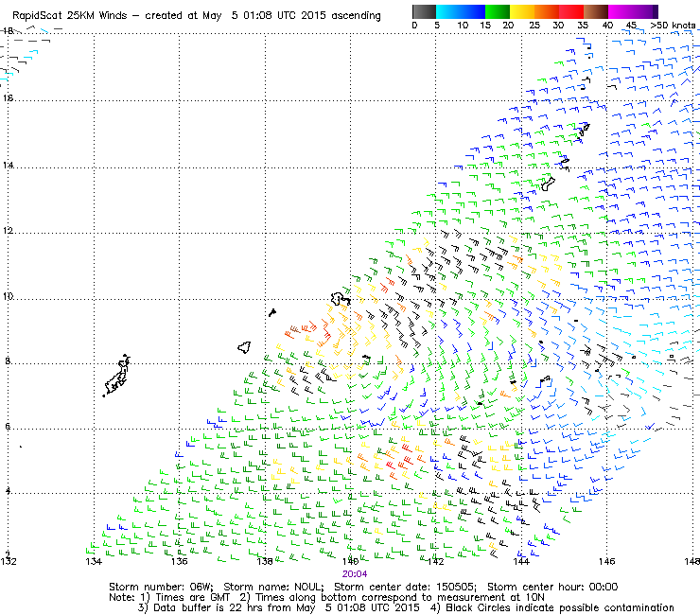This screenshot has width=700, height=615.
Task: Click the Guam island outline near 13N
Action: [x=548, y=184]
